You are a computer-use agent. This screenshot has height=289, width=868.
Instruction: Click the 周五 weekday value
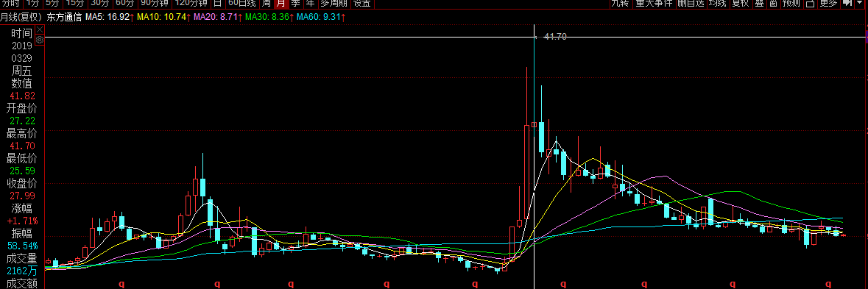pyautogui.click(x=22, y=71)
